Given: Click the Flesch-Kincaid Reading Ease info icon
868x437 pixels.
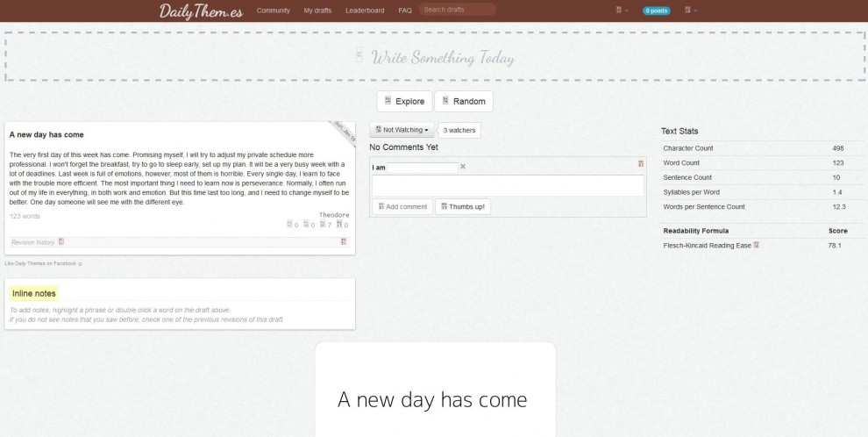Looking at the screenshot, I should [x=756, y=245].
